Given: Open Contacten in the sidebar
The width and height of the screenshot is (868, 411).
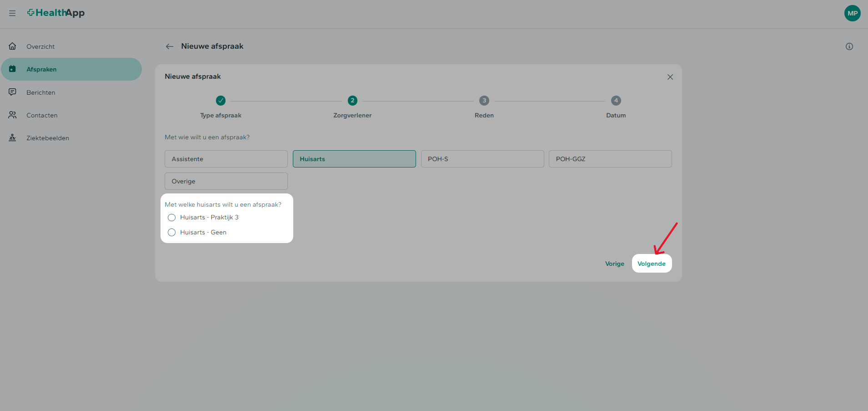Looking at the screenshot, I should tap(71, 115).
